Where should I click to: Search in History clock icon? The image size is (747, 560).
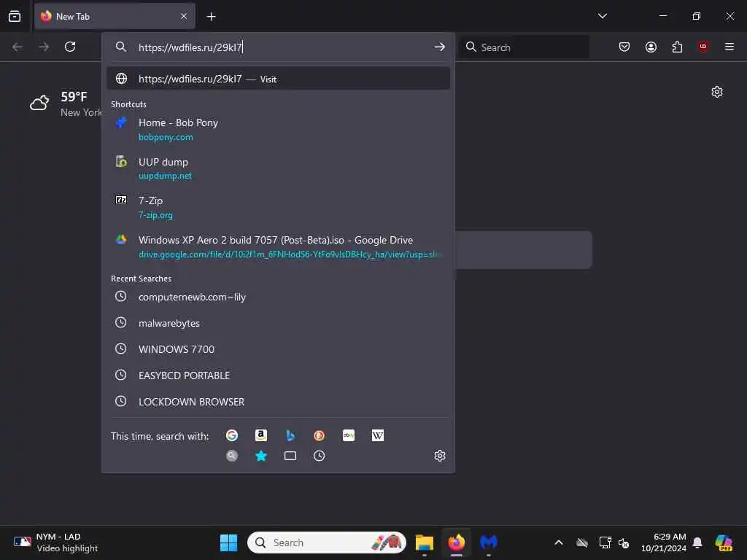coord(320,456)
